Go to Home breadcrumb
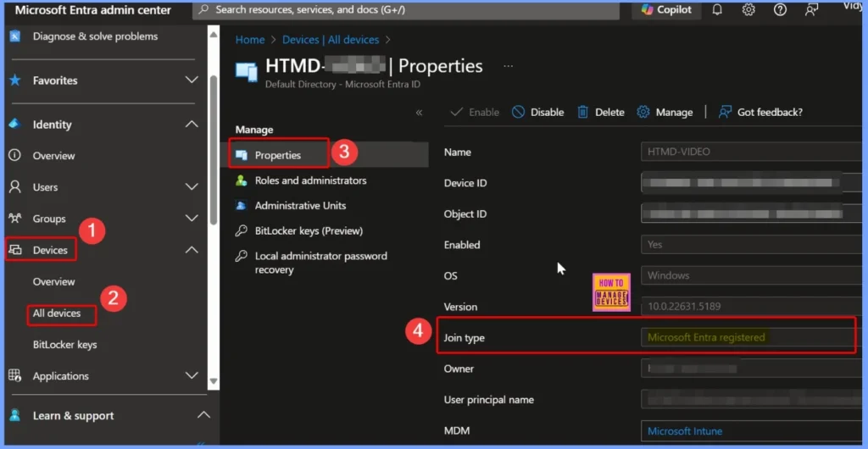Screen dimensions: 868x449 click(250, 40)
